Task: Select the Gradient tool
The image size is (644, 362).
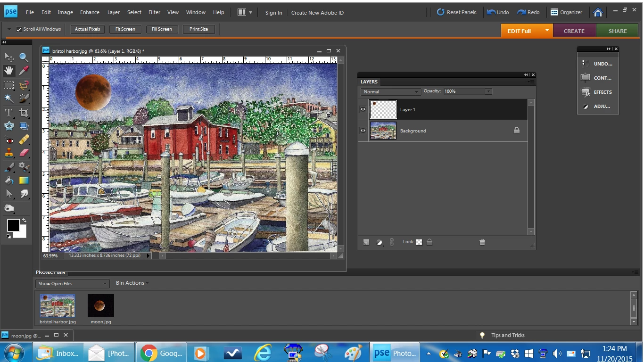Action: [x=24, y=180]
